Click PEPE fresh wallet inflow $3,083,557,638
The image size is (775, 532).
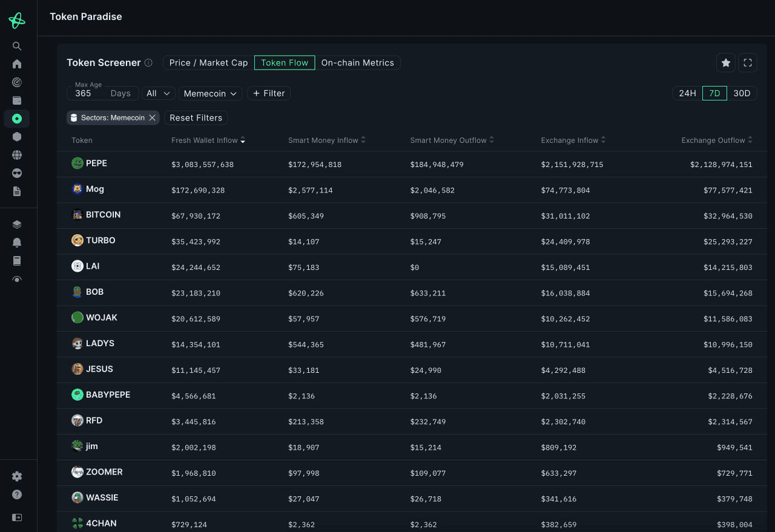[202, 165]
